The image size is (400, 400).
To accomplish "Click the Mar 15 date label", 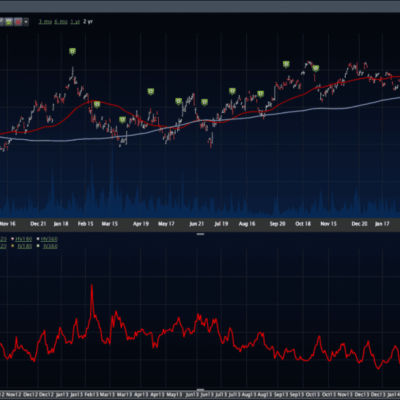I will (110, 224).
